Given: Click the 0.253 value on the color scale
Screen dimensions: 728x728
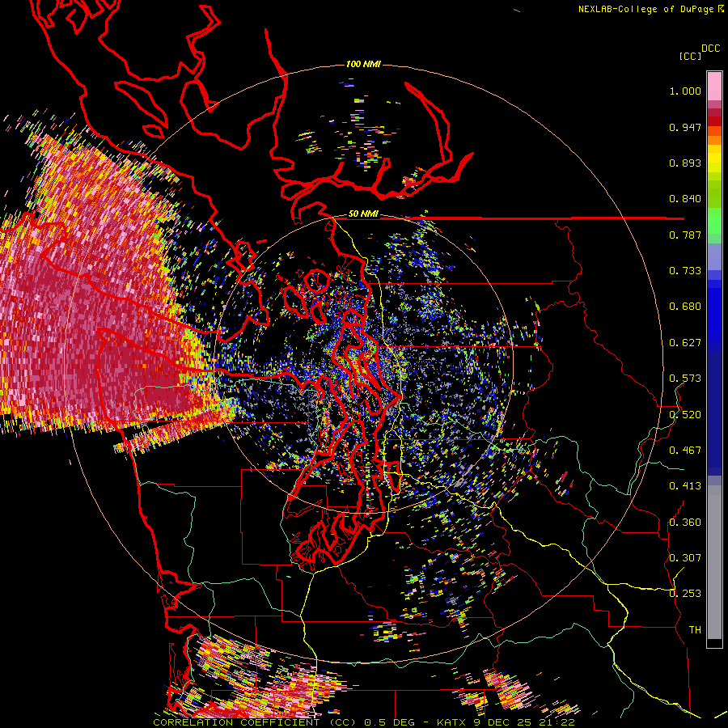Looking at the screenshot, I should 685,594.
